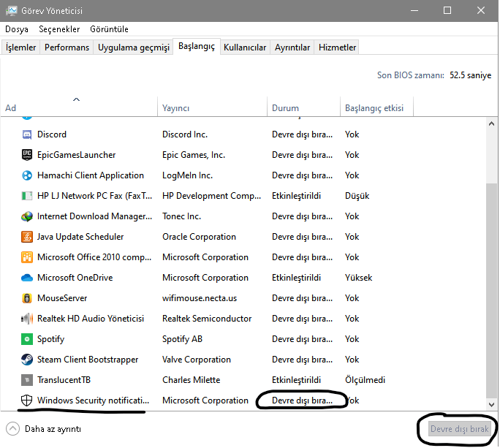
Task: Click the Java Update Scheduler icon
Action: click(27, 237)
